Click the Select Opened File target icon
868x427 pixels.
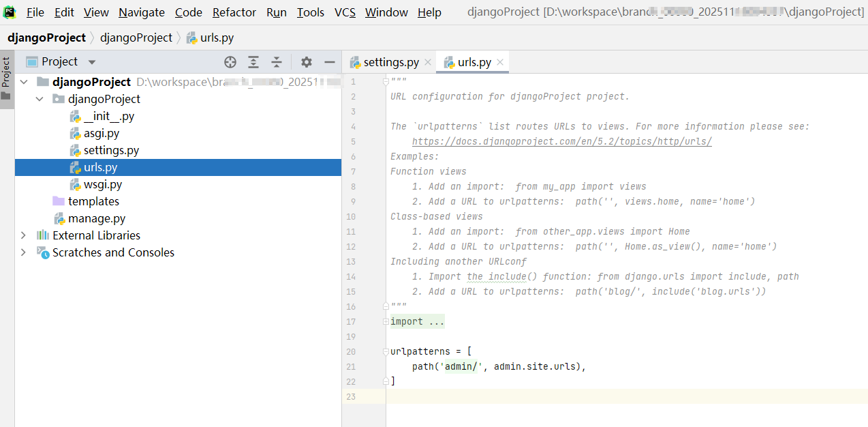[230, 62]
